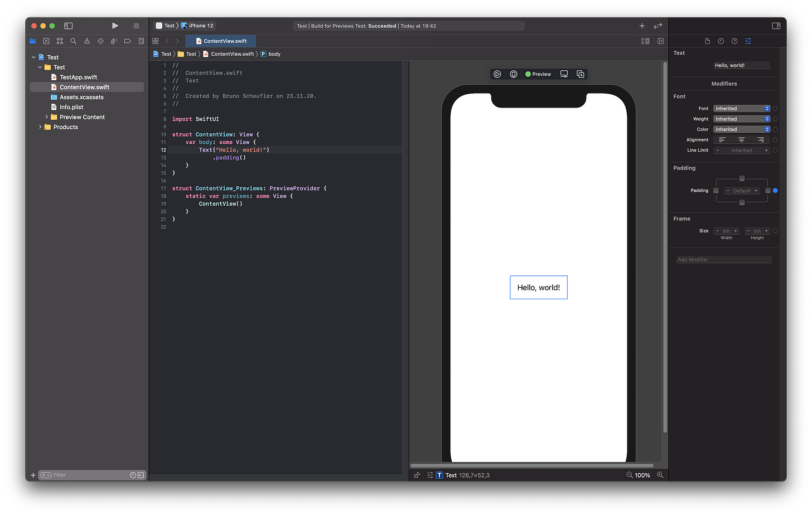The image size is (812, 515).
Task: Open the related items grid menu
Action: point(156,41)
